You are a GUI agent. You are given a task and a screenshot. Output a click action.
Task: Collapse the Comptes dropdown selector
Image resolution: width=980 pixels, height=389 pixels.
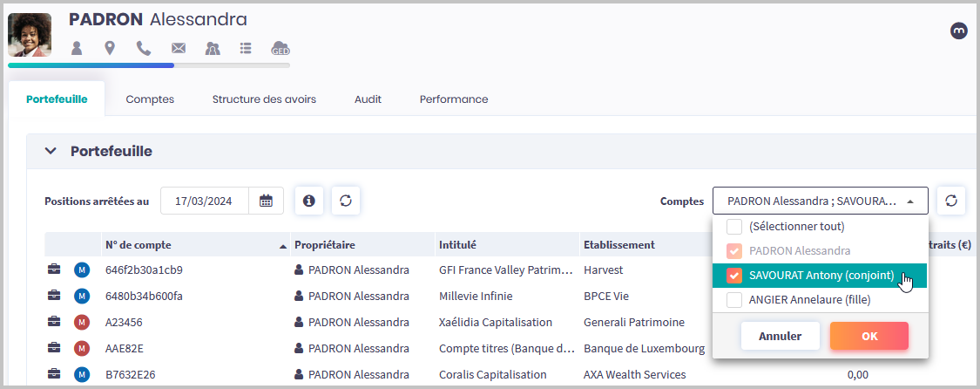909,201
